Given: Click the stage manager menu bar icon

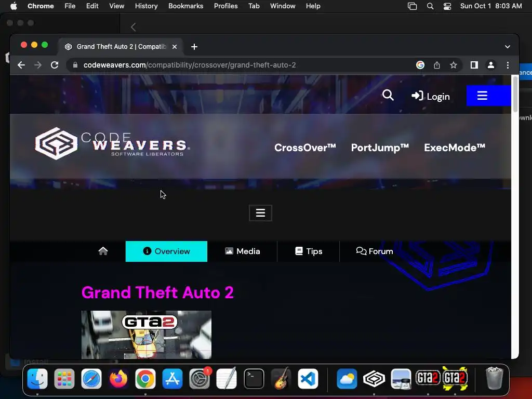Looking at the screenshot, I should tap(412, 6).
